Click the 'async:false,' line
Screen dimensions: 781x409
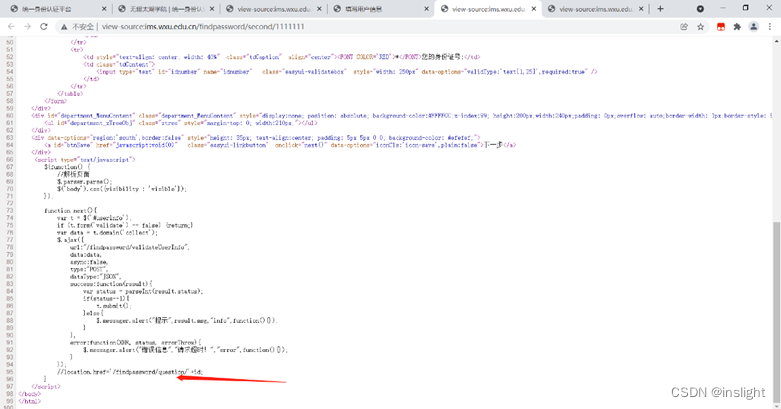point(89,262)
